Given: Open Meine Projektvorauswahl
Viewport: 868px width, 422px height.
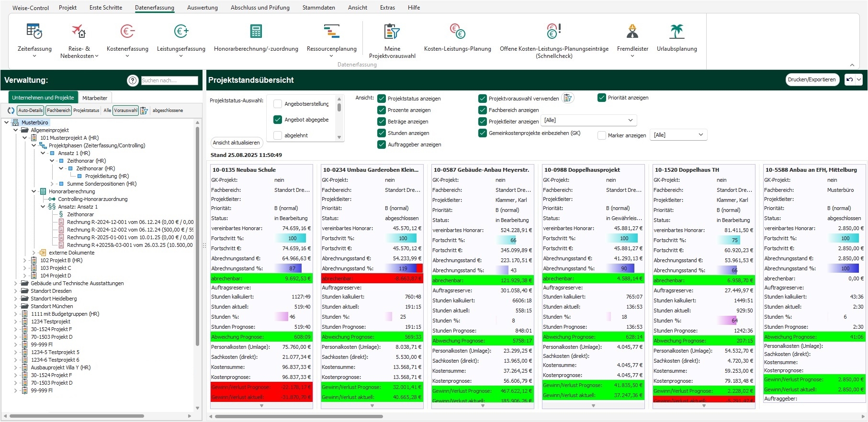Looking at the screenshot, I should [392, 40].
